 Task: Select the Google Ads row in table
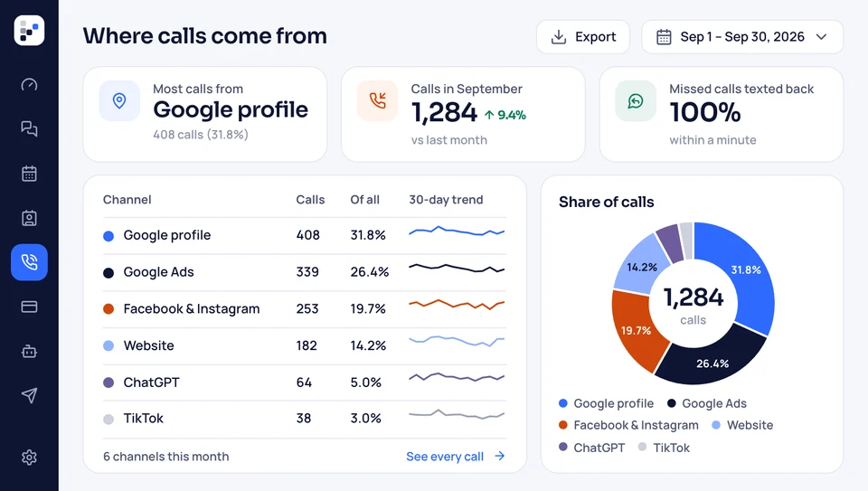pyautogui.click(x=305, y=272)
